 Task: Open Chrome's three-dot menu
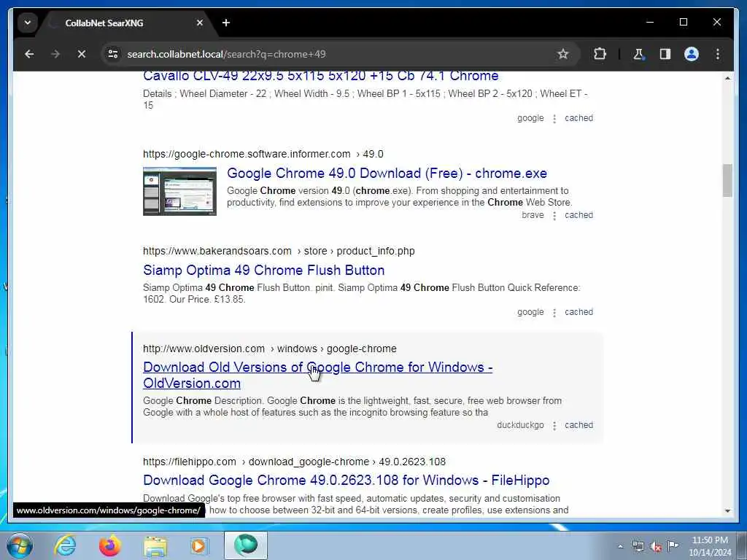click(x=718, y=54)
